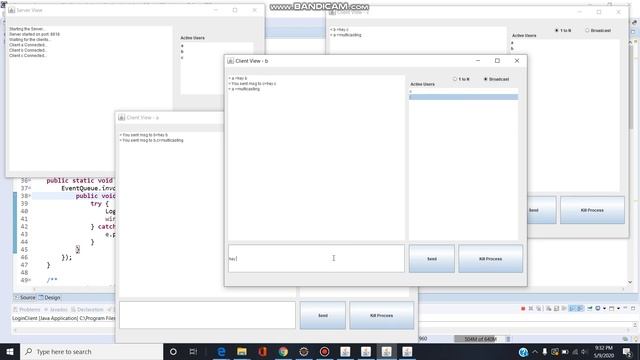This screenshot has width=640, height=360.
Task: Select highlighted user row in Client View b list
Action: point(463,97)
